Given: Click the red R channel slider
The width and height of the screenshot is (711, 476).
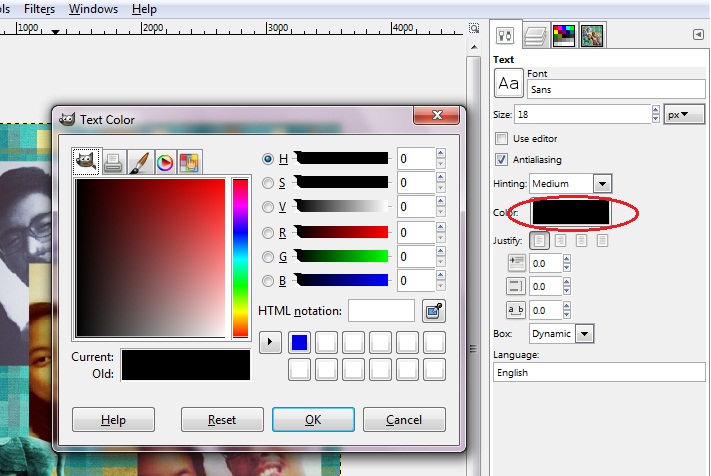Looking at the screenshot, I should coord(342,233).
